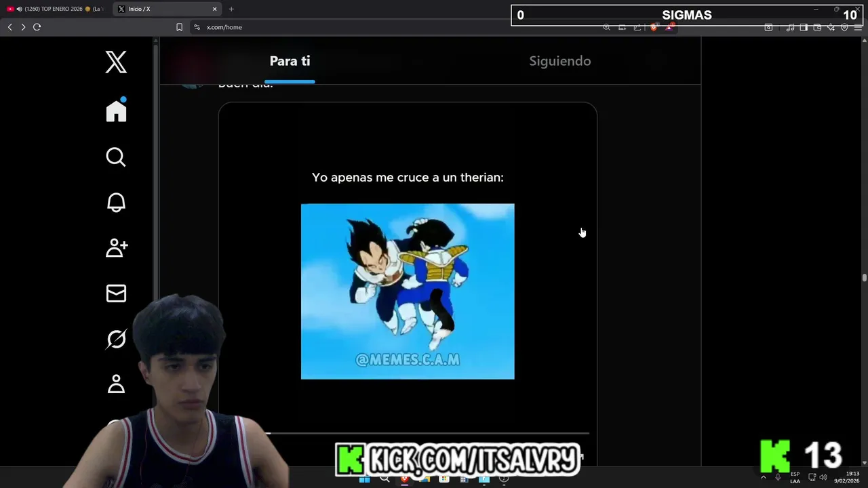This screenshot has width=868, height=488.
Task: Switch to the YouTube TOP ENERO 2026 tab
Action: coord(55,9)
